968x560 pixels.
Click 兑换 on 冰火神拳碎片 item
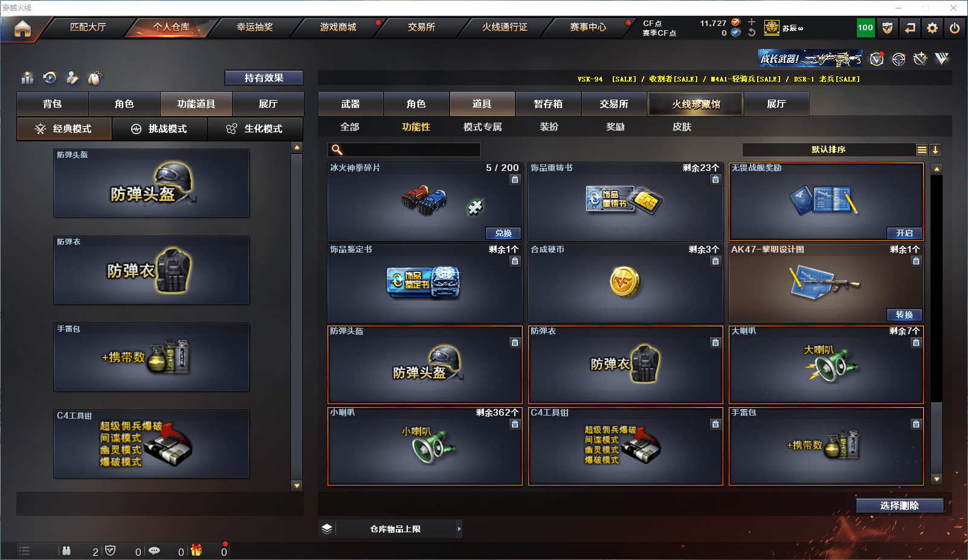[x=503, y=233]
